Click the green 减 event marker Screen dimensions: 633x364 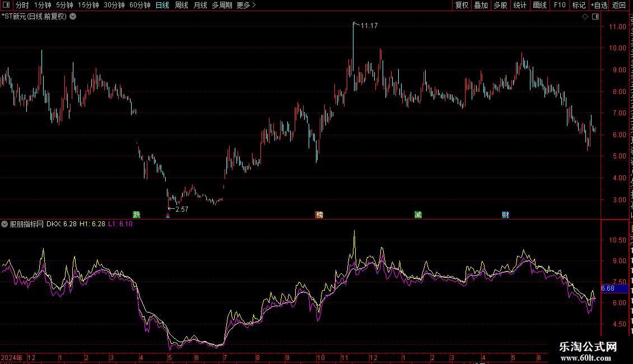(x=418, y=214)
